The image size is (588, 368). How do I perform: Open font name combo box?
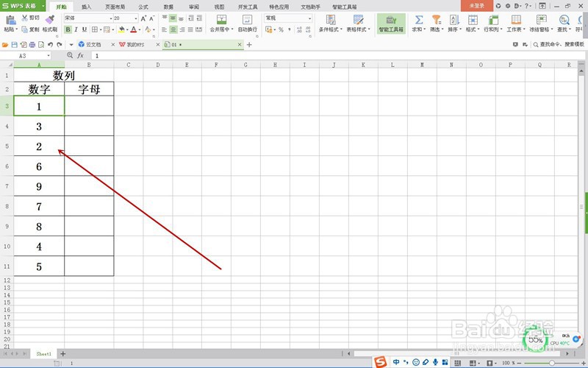coord(88,18)
